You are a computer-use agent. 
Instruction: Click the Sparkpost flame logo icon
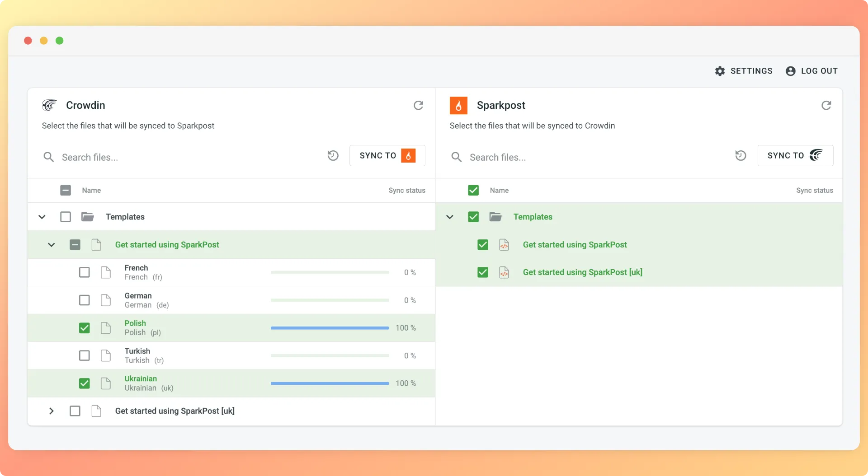(458, 105)
